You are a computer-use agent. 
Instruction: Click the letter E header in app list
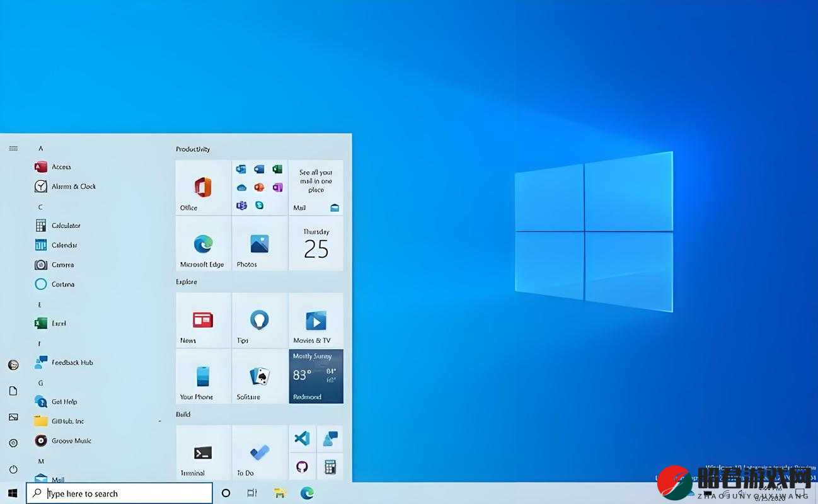click(40, 305)
